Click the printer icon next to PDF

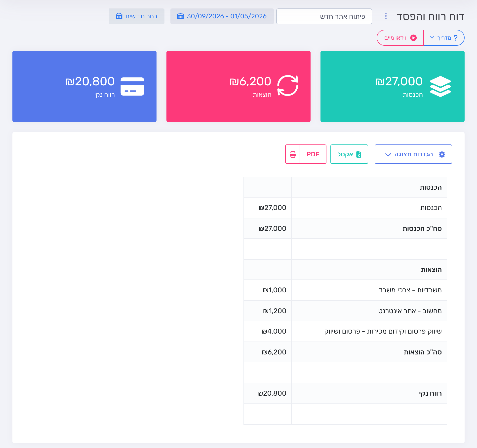tap(293, 154)
